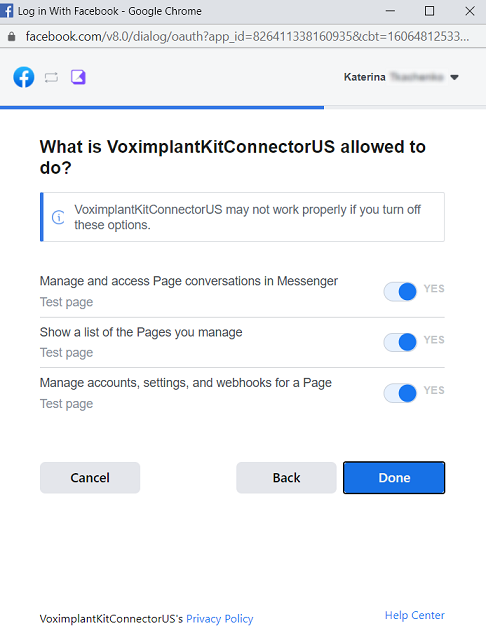Click the Facebook favicon in title bar
Screen dimensions: 486x633
click(x=6, y=10)
